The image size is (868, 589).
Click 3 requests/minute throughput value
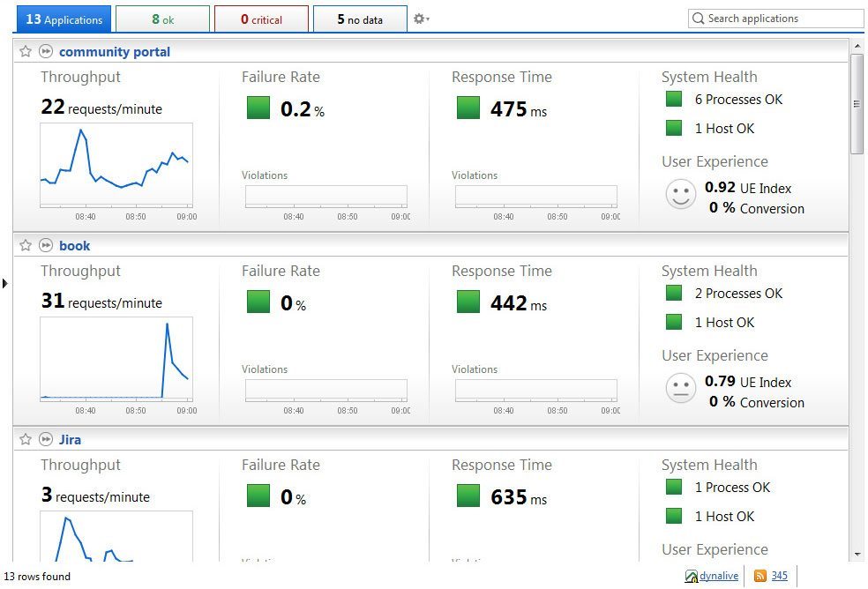95,494
